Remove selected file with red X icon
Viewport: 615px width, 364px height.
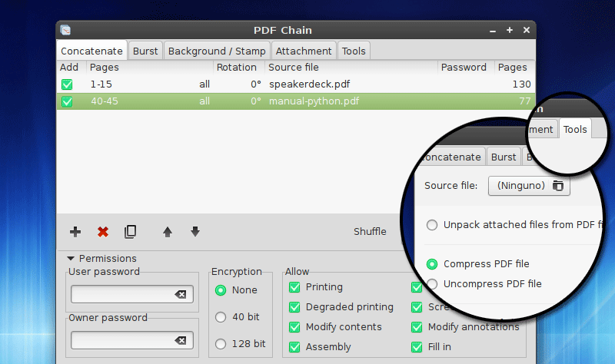click(103, 232)
